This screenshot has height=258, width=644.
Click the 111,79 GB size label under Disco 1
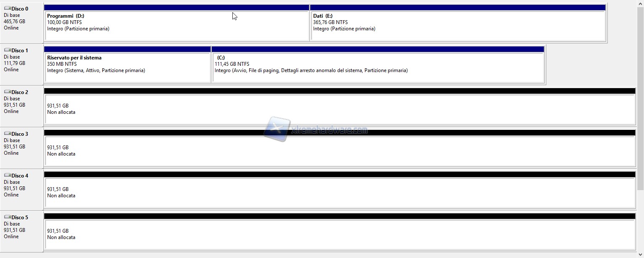pyautogui.click(x=14, y=63)
